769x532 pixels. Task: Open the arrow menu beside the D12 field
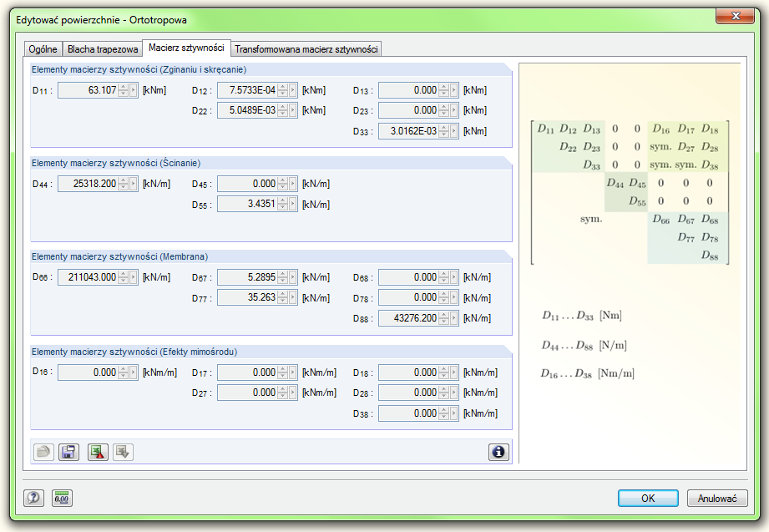(x=293, y=90)
